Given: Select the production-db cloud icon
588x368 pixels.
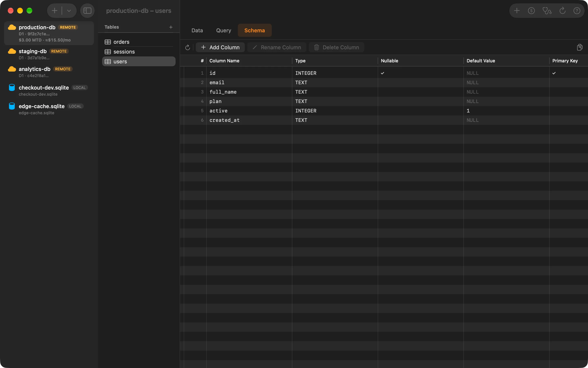Looking at the screenshot, I should (x=12, y=27).
